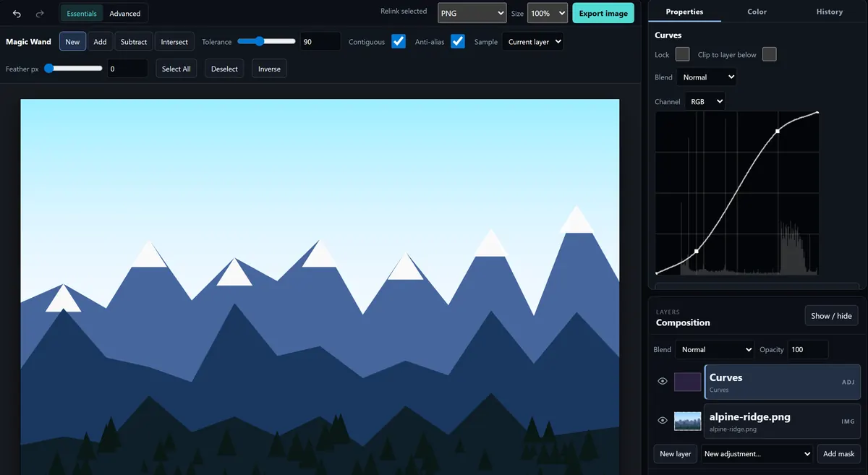Click the Add mask button
The height and width of the screenshot is (475, 868).
(x=839, y=453)
